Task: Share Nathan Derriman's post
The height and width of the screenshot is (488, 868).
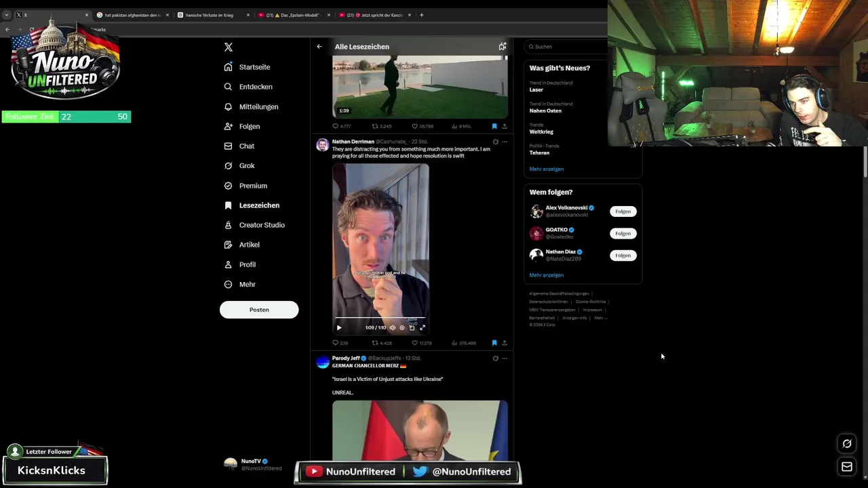Action: 504,343
